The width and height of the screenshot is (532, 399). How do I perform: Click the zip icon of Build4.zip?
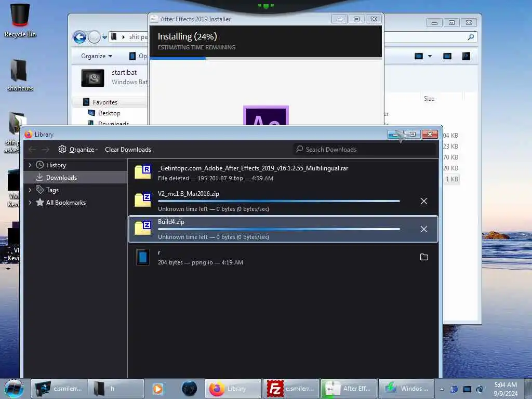(x=143, y=228)
